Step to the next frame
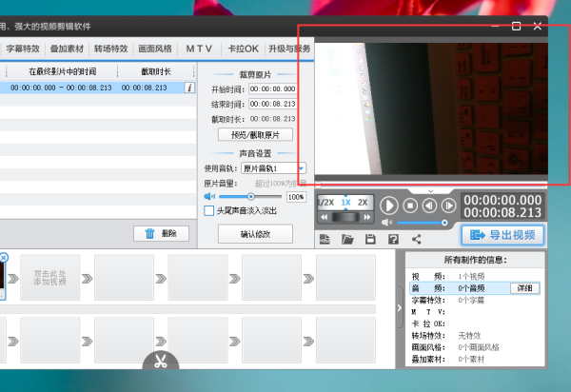Screen dimensions: 571x392 tap(447, 205)
